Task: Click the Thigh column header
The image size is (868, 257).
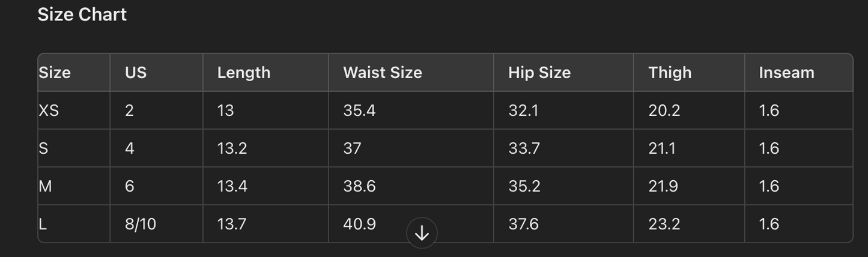Action: point(670,73)
